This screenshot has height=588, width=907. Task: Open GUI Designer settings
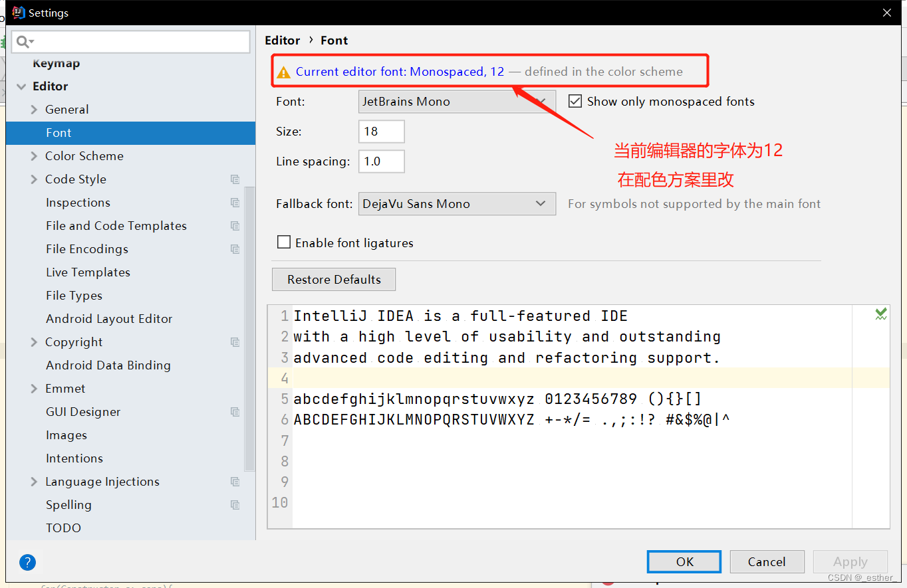tap(83, 412)
